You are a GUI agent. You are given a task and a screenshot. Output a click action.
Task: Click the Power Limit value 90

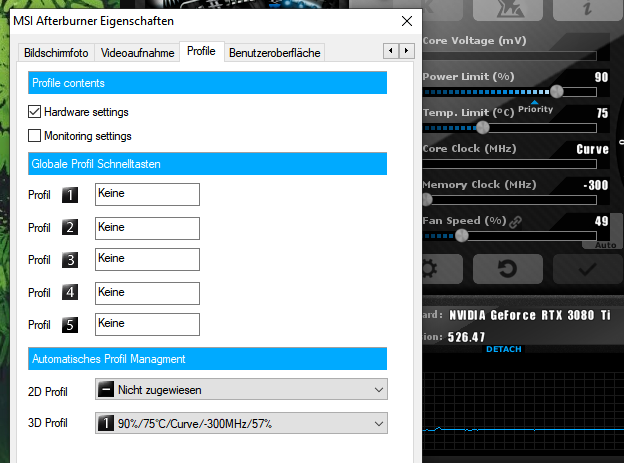(x=601, y=77)
